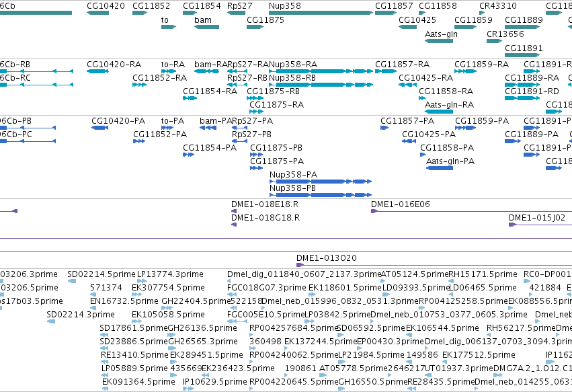Click the CG11875-PB protein label
The image size is (572, 392).
tap(276, 148)
